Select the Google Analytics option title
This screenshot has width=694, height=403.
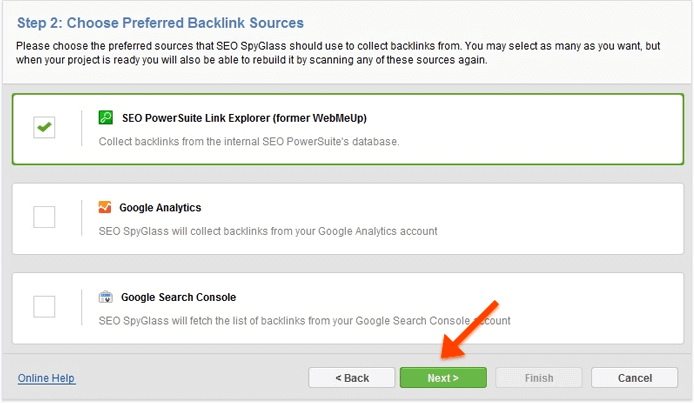tap(160, 208)
